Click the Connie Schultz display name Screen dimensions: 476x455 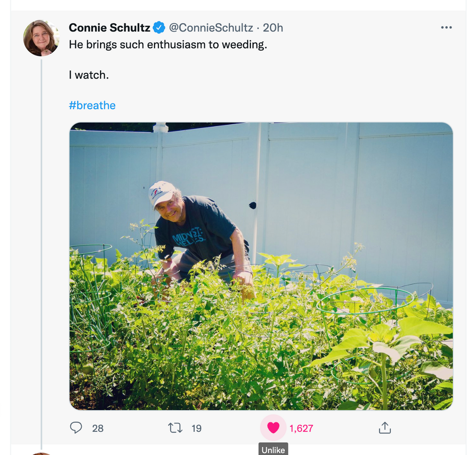[x=109, y=28]
